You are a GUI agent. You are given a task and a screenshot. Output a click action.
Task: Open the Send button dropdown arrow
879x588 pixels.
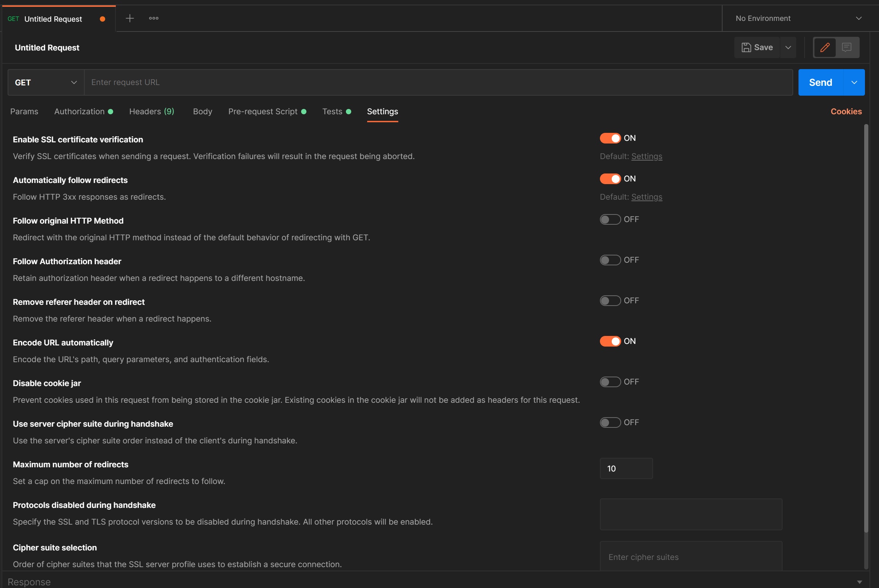pyautogui.click(x=854, y=82)
